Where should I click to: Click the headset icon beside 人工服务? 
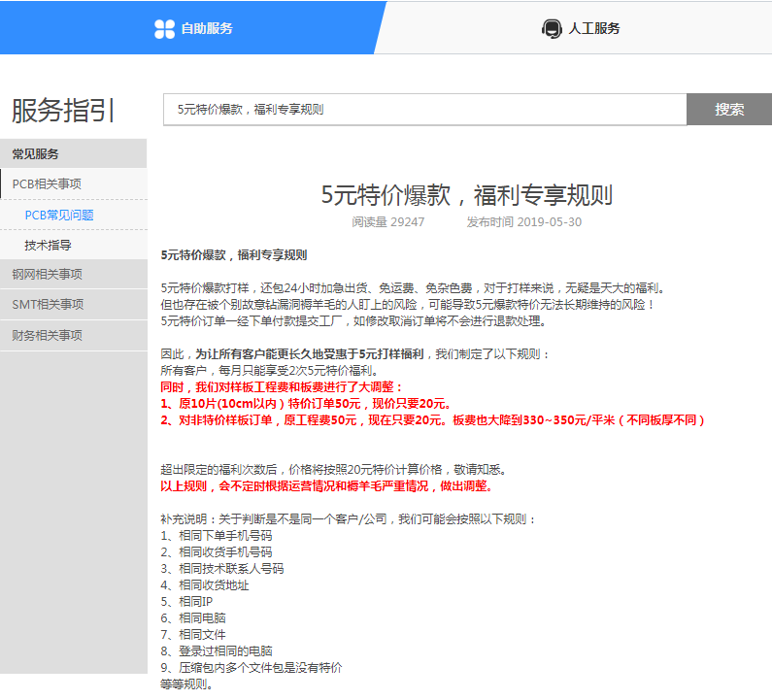point(552,28)
